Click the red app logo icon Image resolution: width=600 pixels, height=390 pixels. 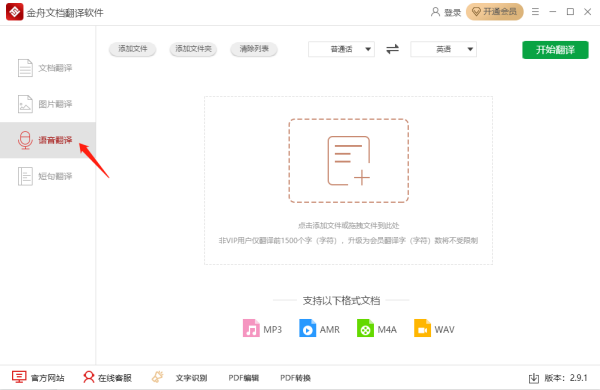15,12
